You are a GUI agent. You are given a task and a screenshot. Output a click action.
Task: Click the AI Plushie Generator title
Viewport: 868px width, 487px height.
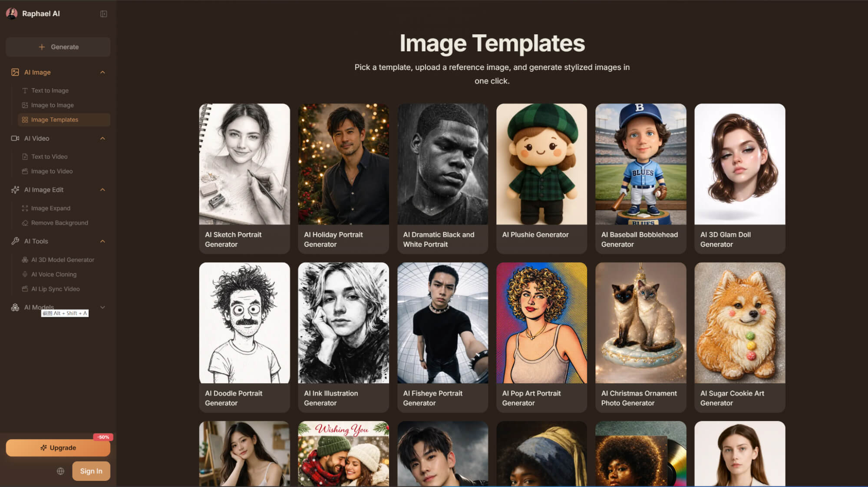click(x=535, y=235)
